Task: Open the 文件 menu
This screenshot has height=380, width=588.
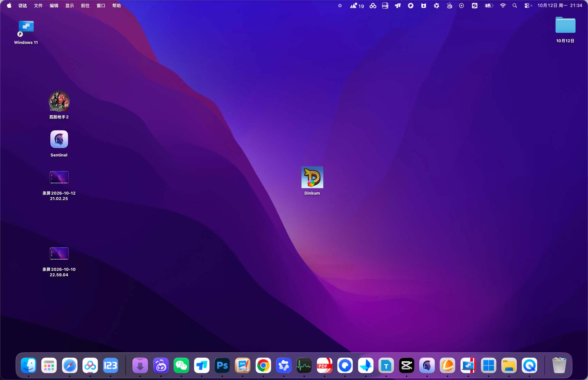Action: [38, 5]
